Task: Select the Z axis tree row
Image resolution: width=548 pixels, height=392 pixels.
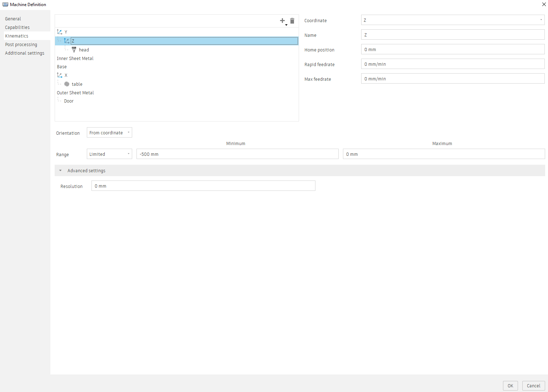Action: (176, 41)
